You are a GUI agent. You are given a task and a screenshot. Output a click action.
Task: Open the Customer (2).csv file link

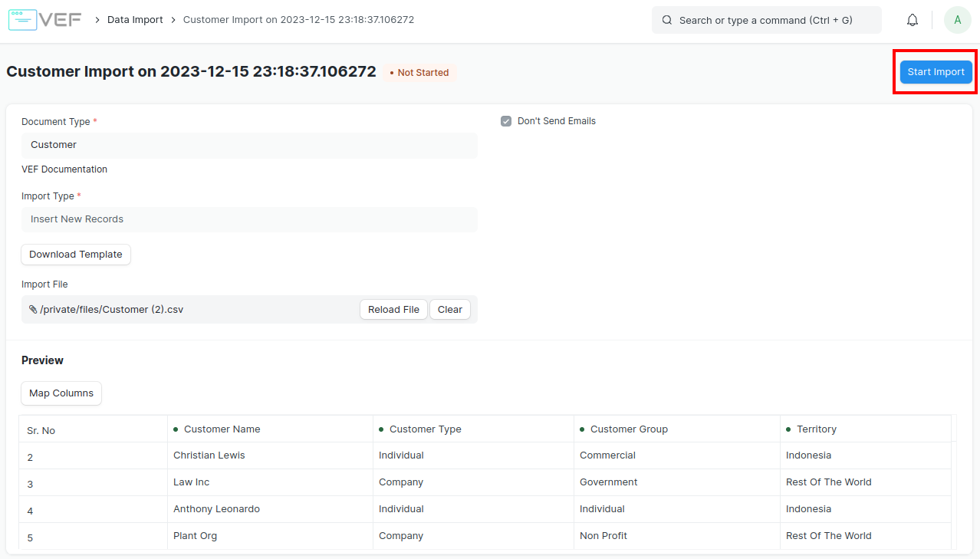click(x=112, y=310)
